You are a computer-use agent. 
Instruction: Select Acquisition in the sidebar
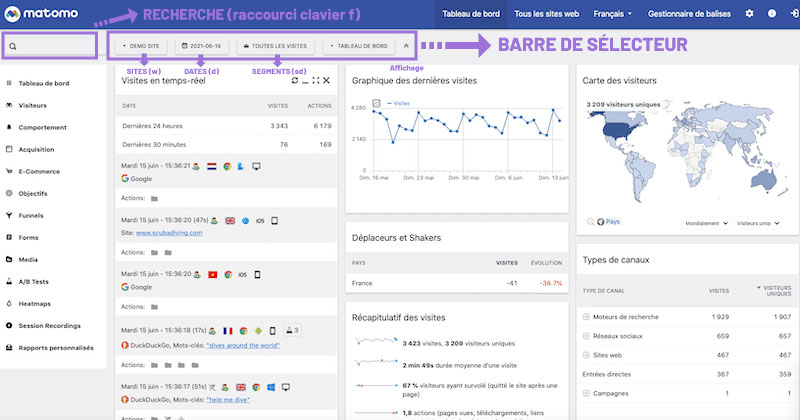(x=36, y=149)
